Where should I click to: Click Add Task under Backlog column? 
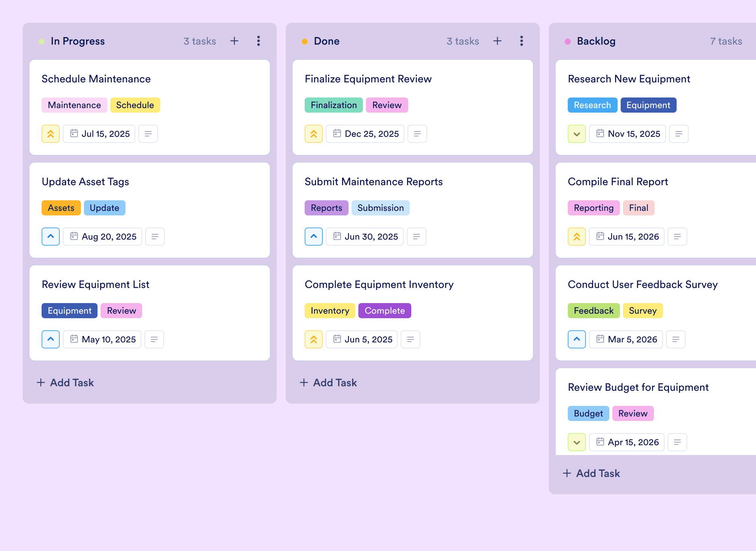click(x=592, y=473)
